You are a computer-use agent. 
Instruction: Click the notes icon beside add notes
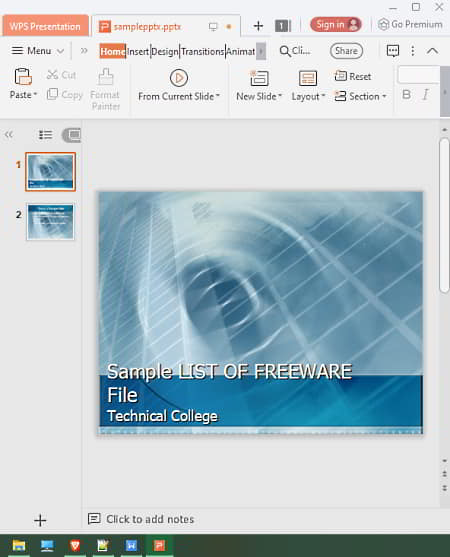pos(94,519)
